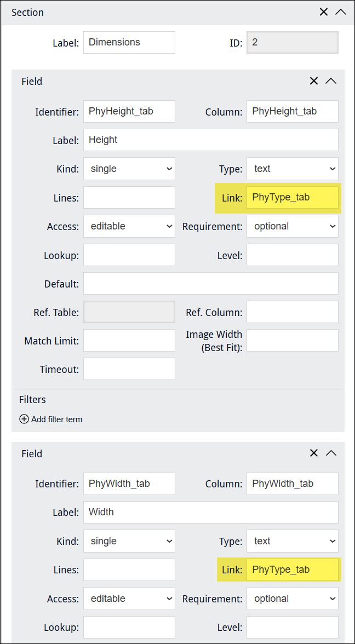Open Requirement dropdown in the Width field
Screen dimensions: 355x644
(x=293, y=599)
